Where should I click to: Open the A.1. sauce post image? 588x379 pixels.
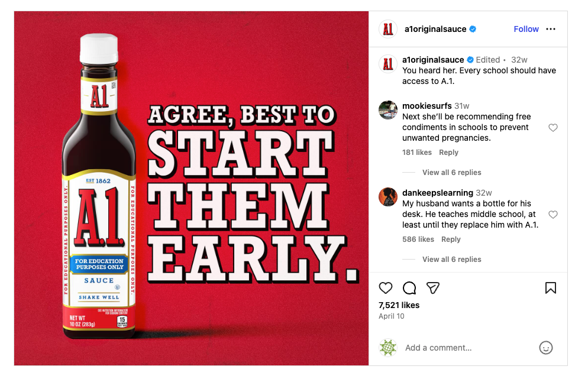point(191,188)
